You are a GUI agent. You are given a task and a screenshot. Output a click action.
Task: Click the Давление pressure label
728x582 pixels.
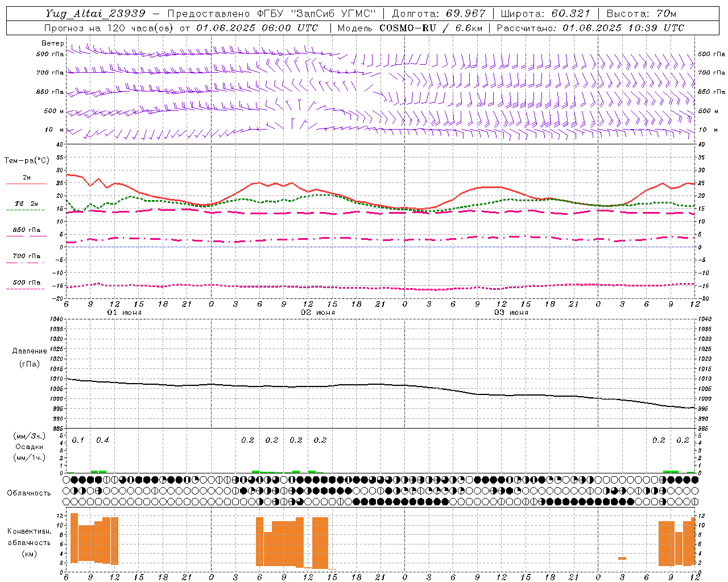[x=30, y=351]
